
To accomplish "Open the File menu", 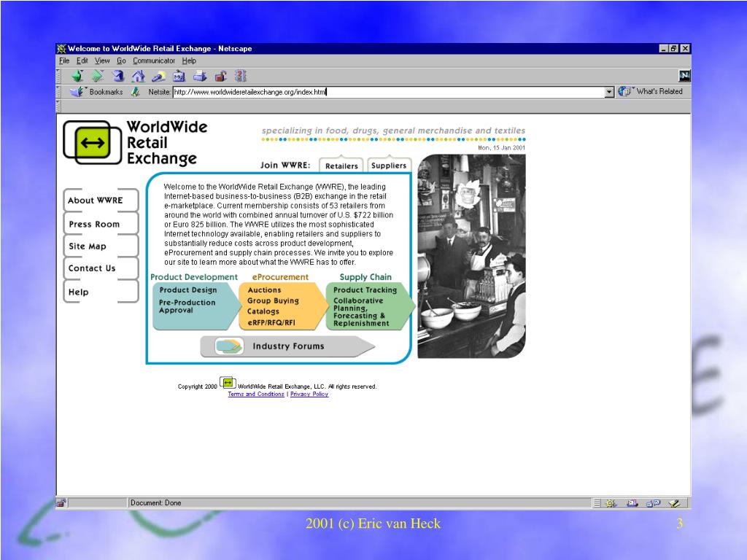I will coord(64,61).
